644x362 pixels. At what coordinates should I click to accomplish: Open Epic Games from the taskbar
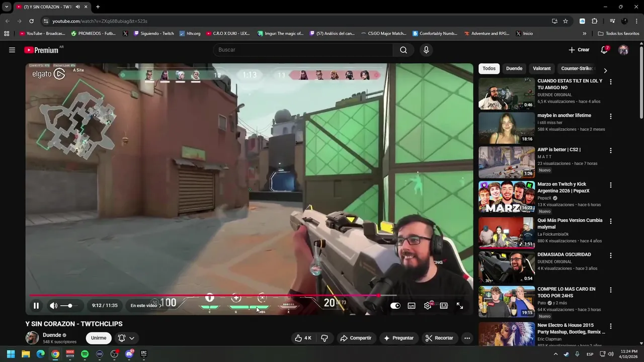[144, 354]
